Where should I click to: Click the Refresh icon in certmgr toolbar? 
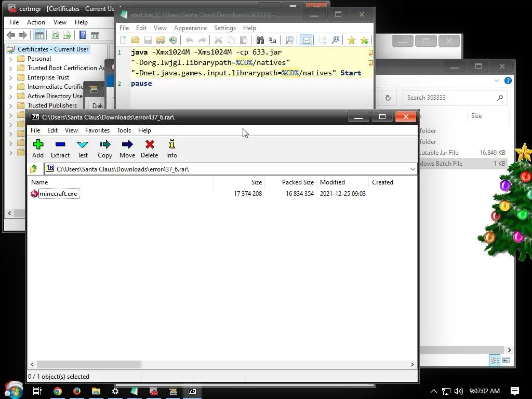(55, 35)
